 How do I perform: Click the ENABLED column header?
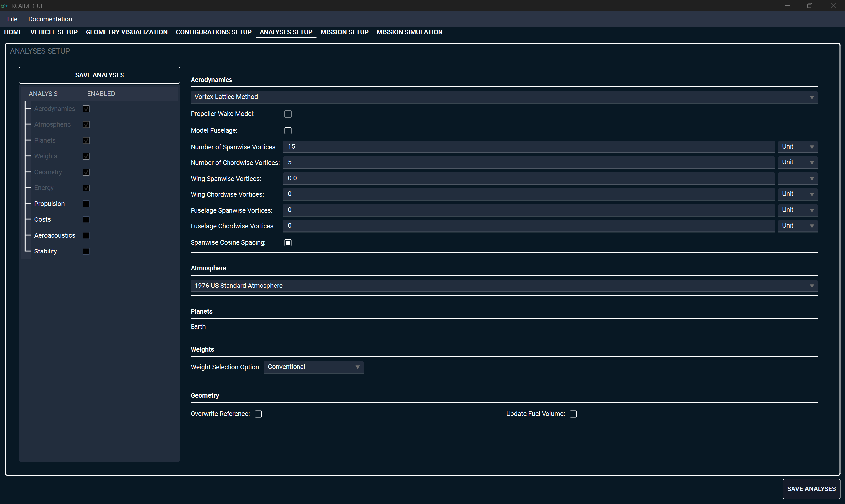(x=101, y=94)
